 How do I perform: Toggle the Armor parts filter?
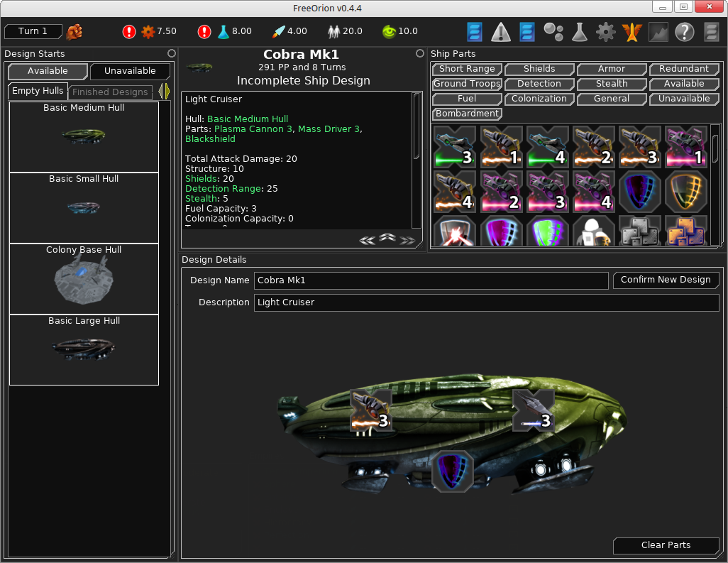coord(612,69)
